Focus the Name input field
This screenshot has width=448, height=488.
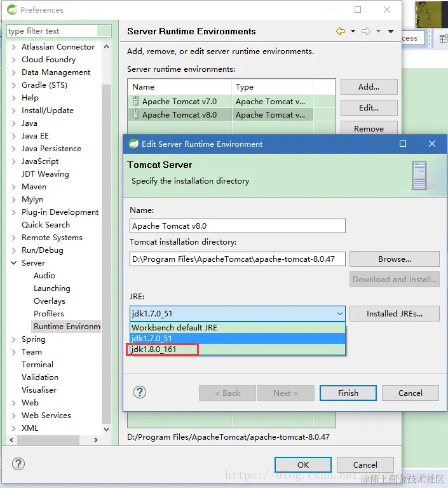tap(238, 226)
